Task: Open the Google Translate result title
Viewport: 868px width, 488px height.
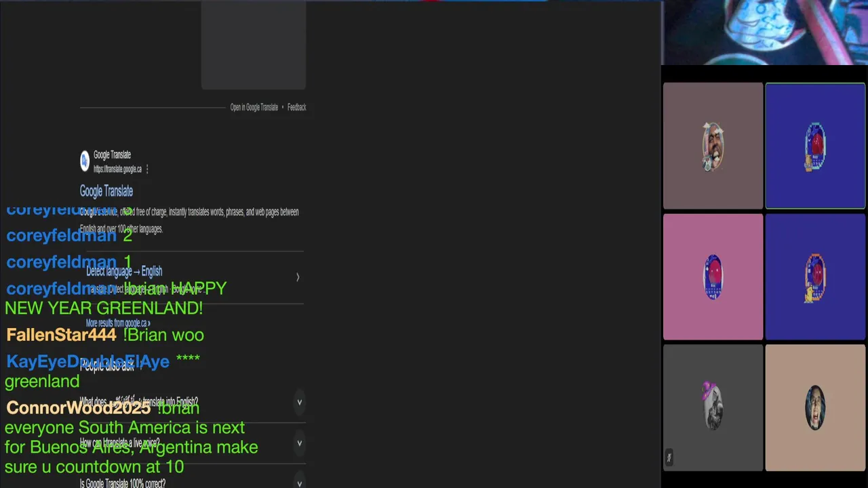Action: 106,191
